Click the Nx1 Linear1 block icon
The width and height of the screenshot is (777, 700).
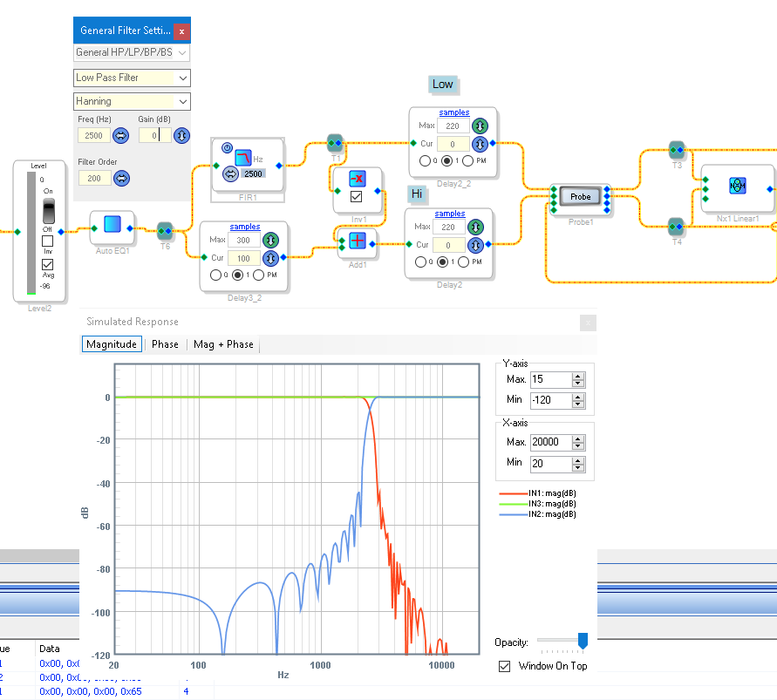coord(736,185)
